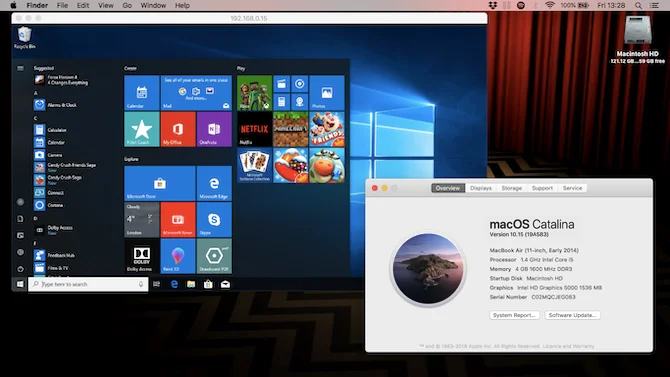Open the green farm animal game tile
The height and width of the screenshot is (377, 670).
click(x=327, y=165)
